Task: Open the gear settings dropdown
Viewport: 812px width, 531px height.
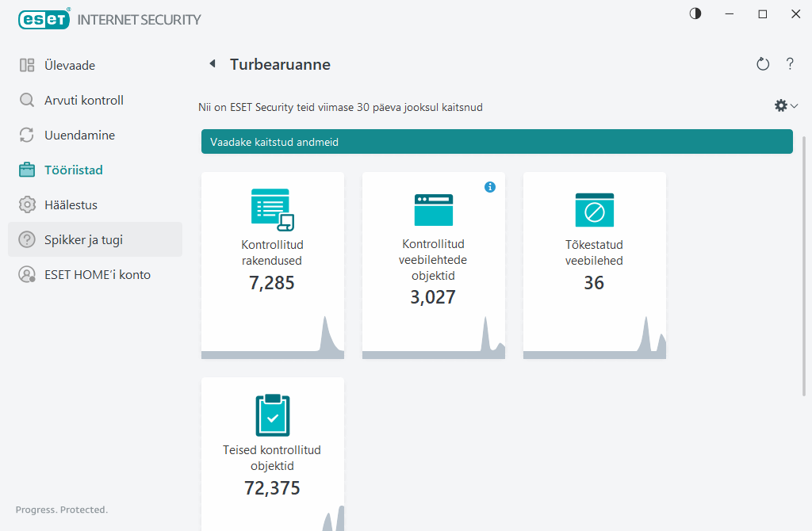Action: coord(786,105)
